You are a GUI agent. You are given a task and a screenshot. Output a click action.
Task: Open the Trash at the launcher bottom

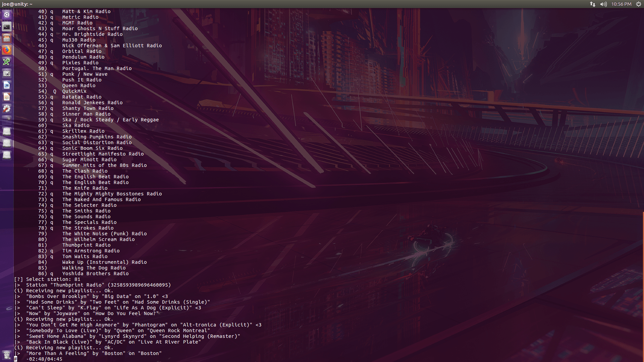(x=7, y=355)
